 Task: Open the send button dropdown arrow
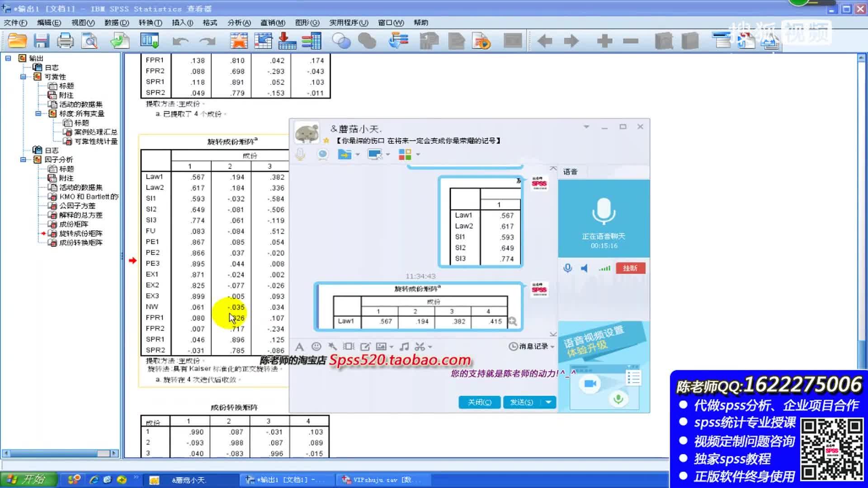tap(548, 402)
